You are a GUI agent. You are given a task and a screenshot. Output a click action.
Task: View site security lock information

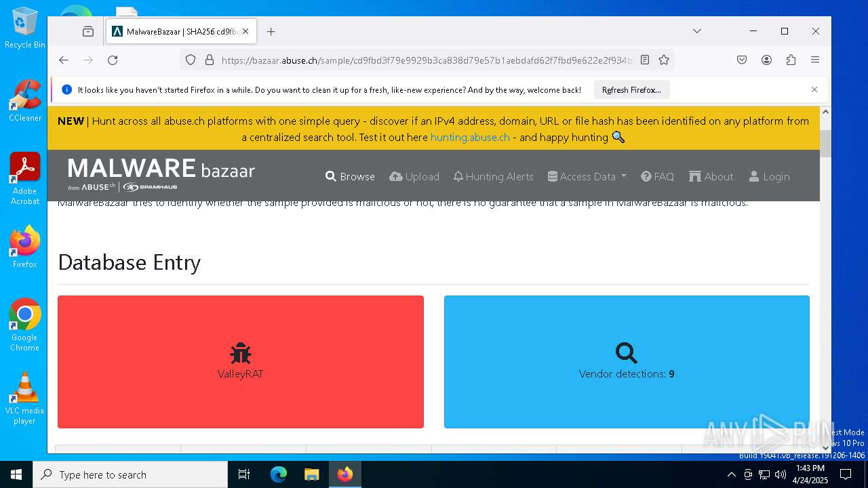pos(209,60)
